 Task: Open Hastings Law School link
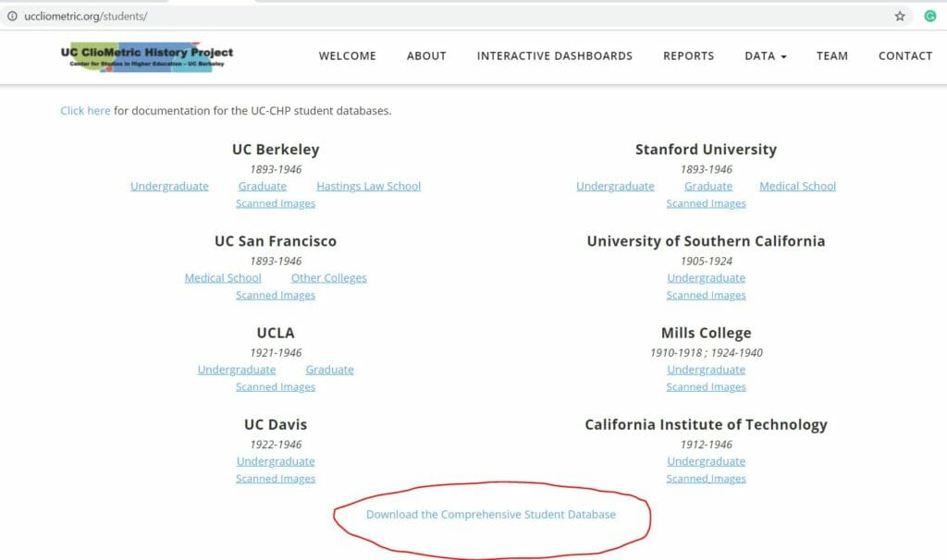(x=368, y=187)
